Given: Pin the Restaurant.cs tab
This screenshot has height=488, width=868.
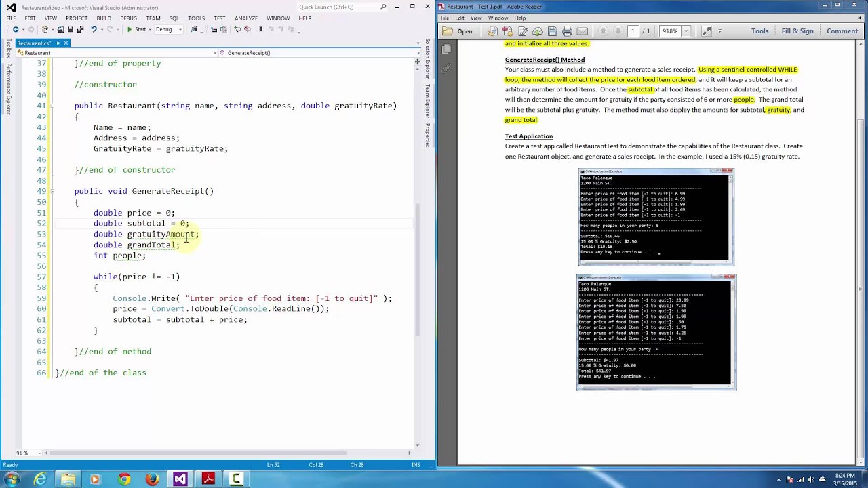Looking at the screenshot, I should pos(58,43).
